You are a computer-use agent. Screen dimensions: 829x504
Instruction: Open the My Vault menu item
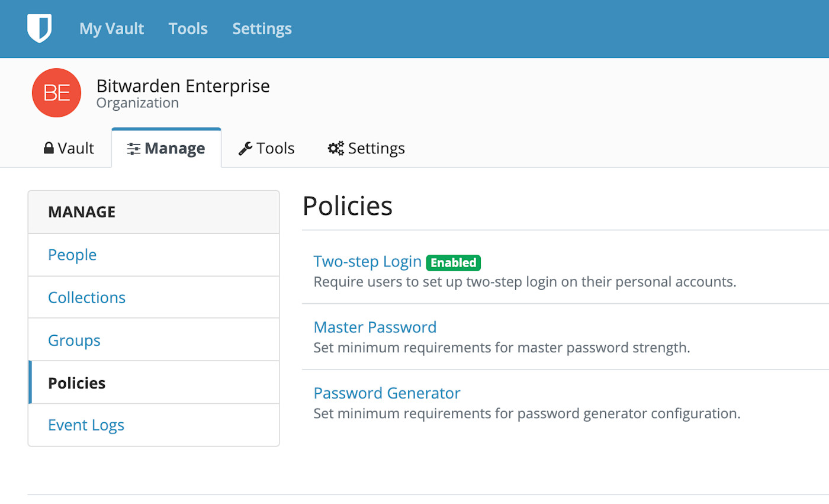point(111,28)
